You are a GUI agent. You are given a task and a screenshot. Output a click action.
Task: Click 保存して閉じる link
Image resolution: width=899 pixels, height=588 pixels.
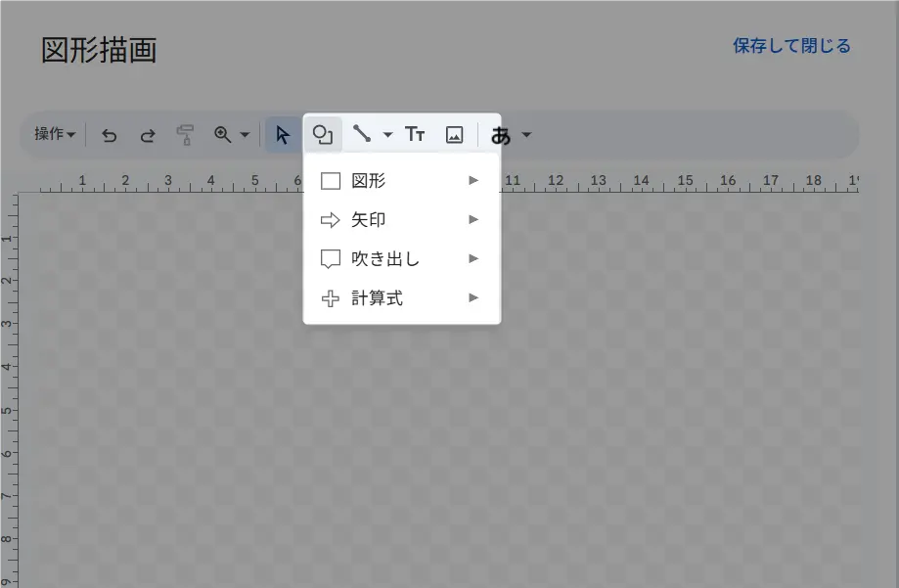pyautogui.click(x=791, y=46)
